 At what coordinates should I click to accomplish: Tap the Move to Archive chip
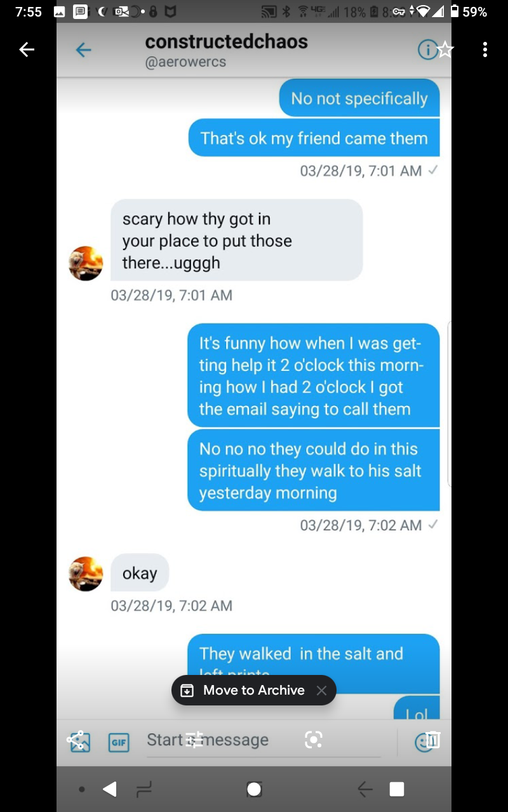244,690
